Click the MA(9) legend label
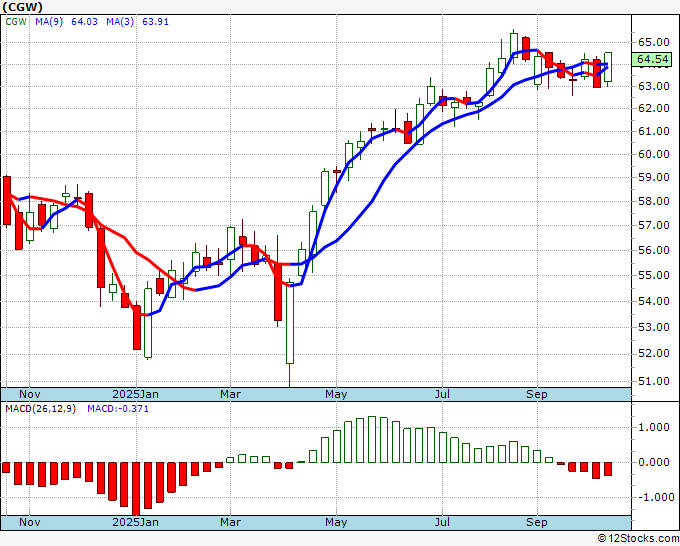680x546 pixels. click(x=49, y=22)
